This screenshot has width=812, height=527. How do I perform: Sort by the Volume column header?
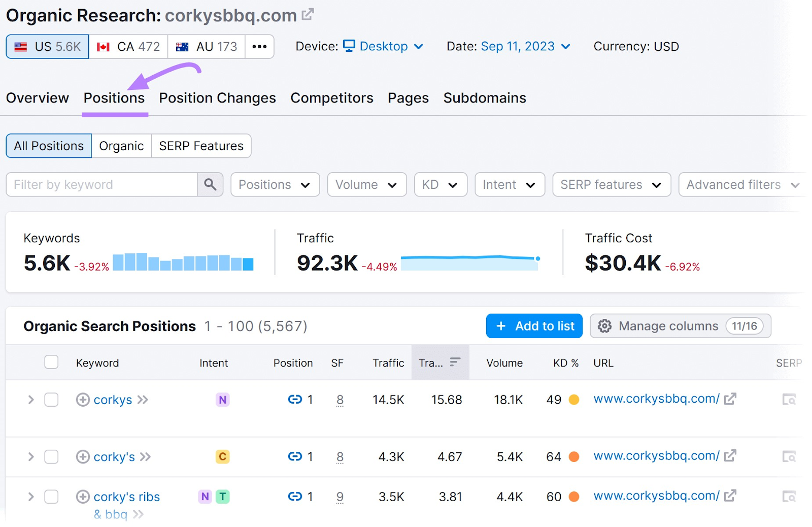tap(504, 363)
